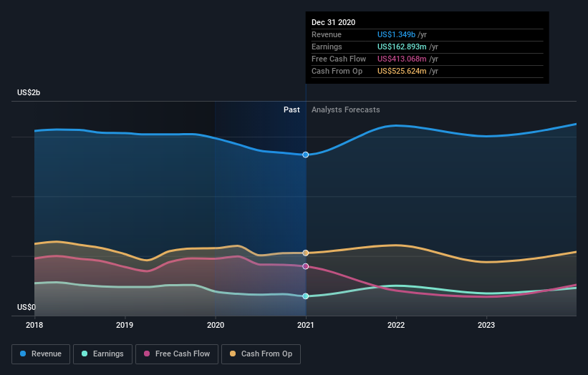
Task: Select the 2020 x-axis label
Action: [216, 325]
